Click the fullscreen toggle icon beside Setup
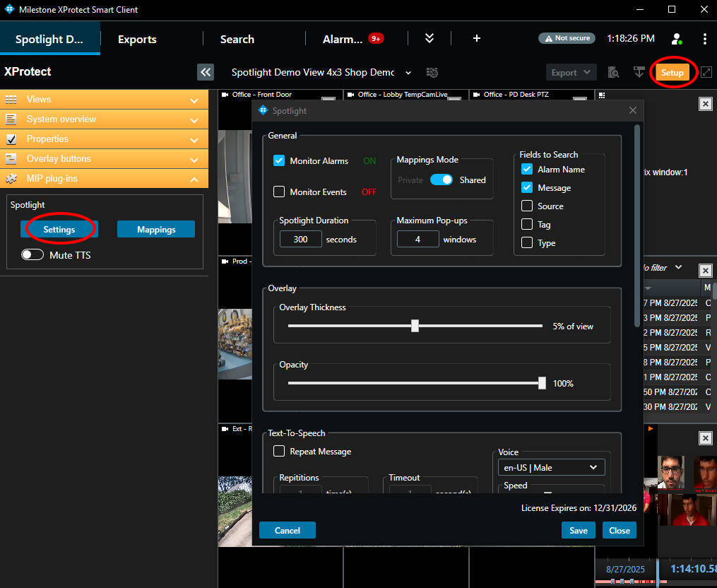Viewport: 717px width, 588px height. tap(706, 72)
